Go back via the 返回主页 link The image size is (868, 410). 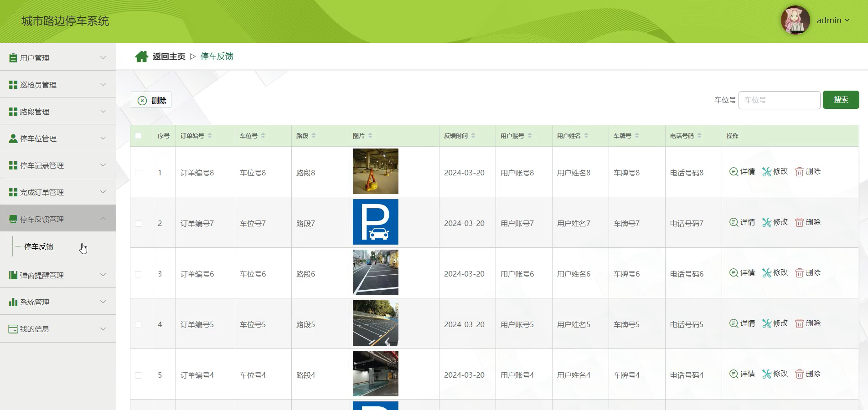coord(169,56)
